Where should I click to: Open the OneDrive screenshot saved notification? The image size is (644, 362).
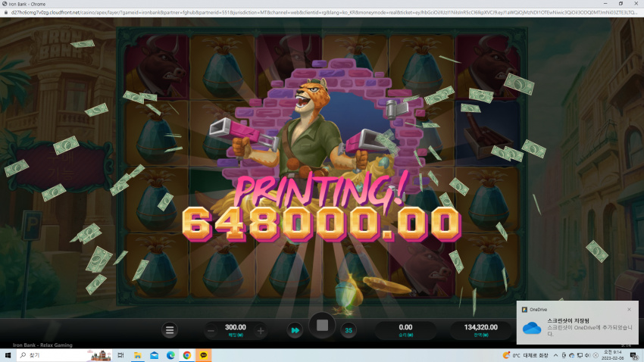coord(577,323)
